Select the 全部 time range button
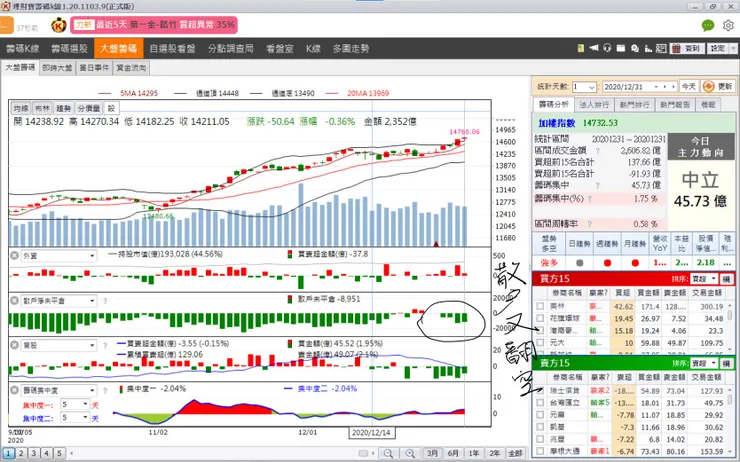Viewport: 740px width, 462px height. click(x=515, y=453)
